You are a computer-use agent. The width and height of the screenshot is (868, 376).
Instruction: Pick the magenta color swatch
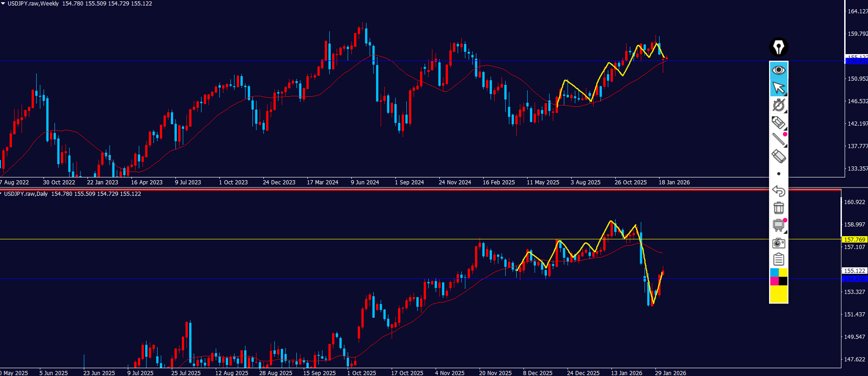(774, 281)
